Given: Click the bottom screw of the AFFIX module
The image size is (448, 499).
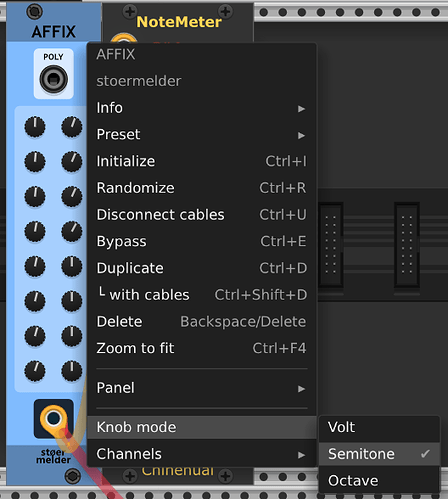Looking at the screenshot, I should [73, 476].
